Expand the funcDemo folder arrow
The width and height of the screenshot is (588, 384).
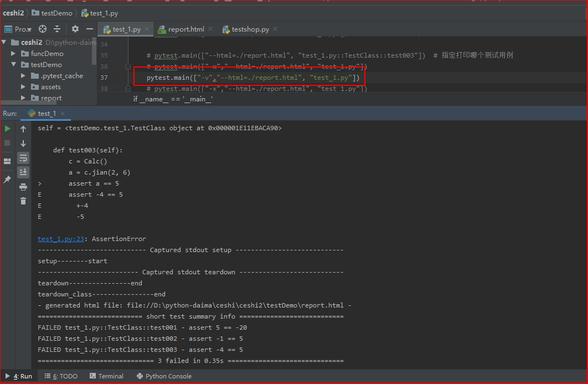pyautogui.click(x=13, y=53)
